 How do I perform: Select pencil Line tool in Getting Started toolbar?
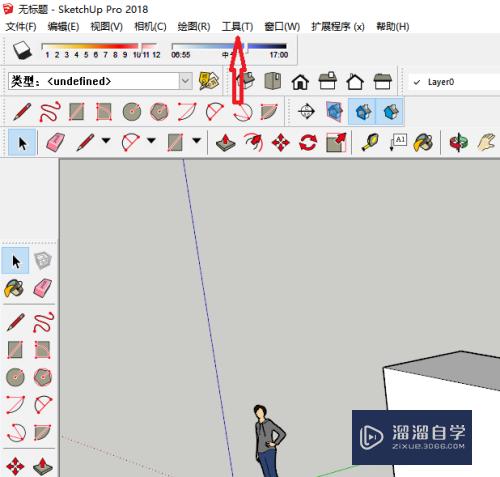coord(85,142)
